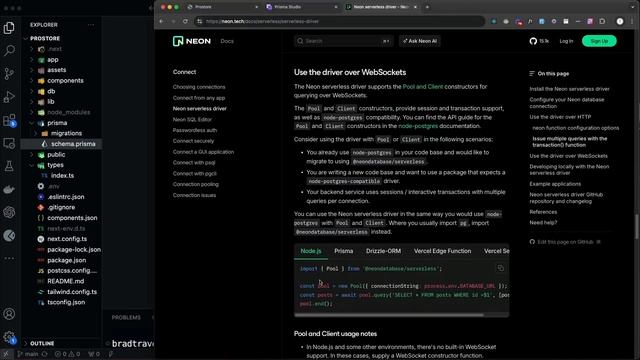The height and width of the screenshot is (360, 640).
Task: Click the code block horizontal scrollbar
Action: coord(389,315)
